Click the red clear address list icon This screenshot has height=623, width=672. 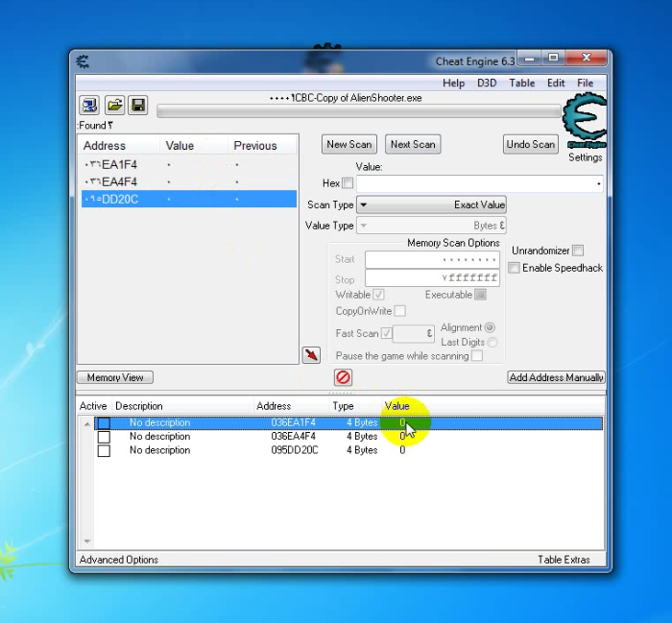pyautogui.click(x=343, y=377)
